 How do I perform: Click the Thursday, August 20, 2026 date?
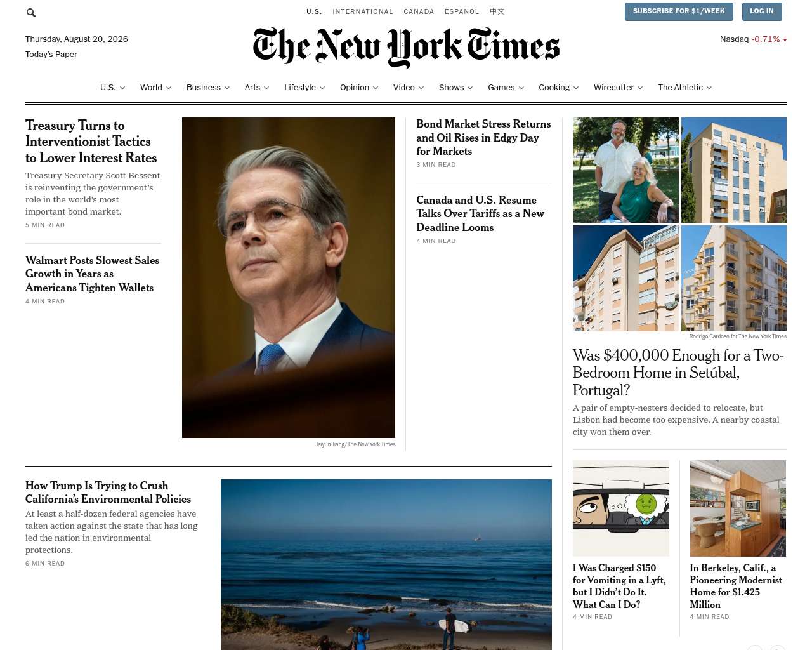click(77, 39)
